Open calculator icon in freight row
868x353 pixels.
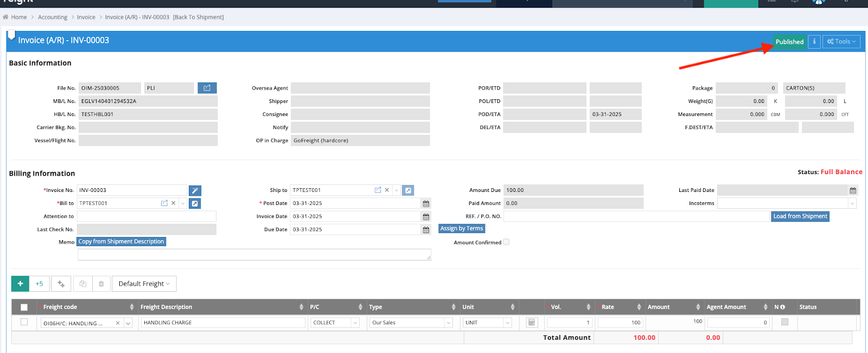[x=532, y=323]
